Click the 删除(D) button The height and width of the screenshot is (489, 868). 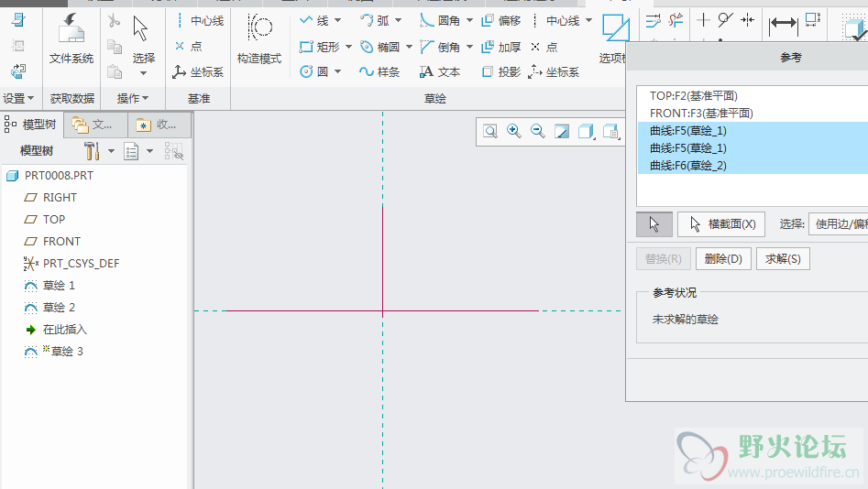pos(723,259)
